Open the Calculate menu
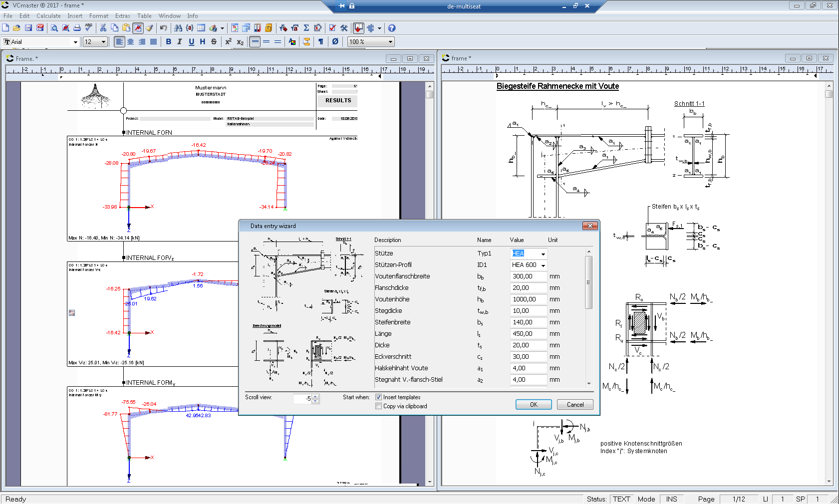Viewport: 839px width, 504px height. tap(48, 15)
